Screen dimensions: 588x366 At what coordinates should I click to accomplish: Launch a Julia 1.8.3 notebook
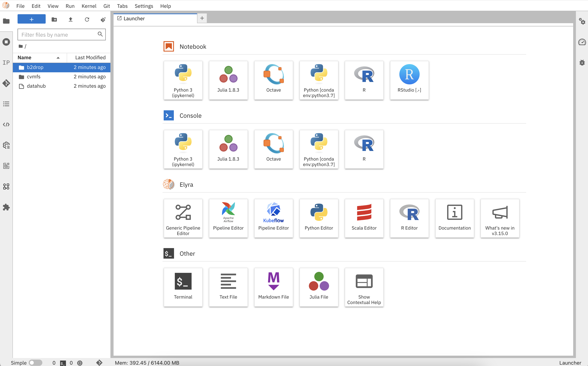pyautogui.click(x=228, y=80)
